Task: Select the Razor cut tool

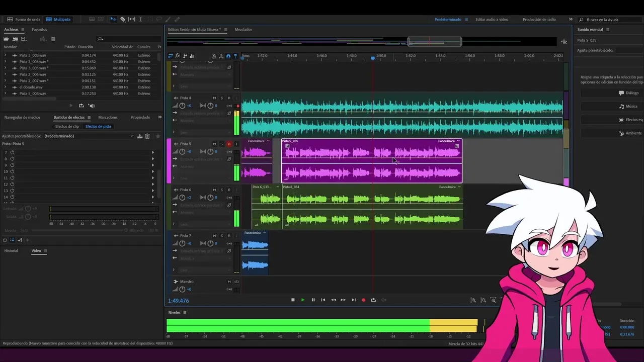Action: pos(123,19)
